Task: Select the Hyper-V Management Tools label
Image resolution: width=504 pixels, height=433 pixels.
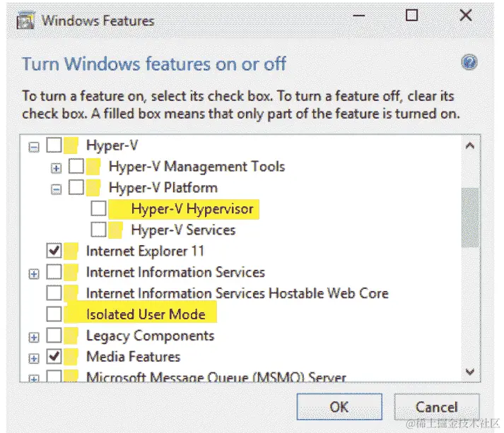Action: tap(197, 167)
